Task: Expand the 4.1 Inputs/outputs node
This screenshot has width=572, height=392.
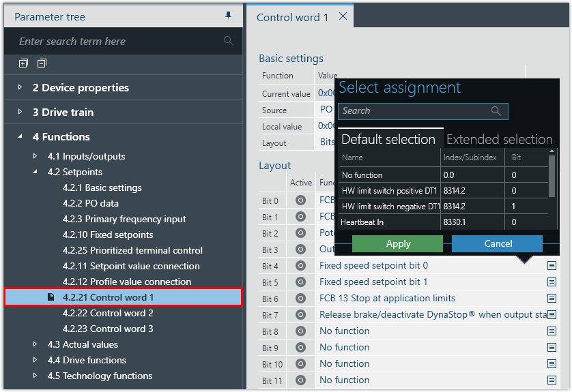Action: tap(35, 156)
